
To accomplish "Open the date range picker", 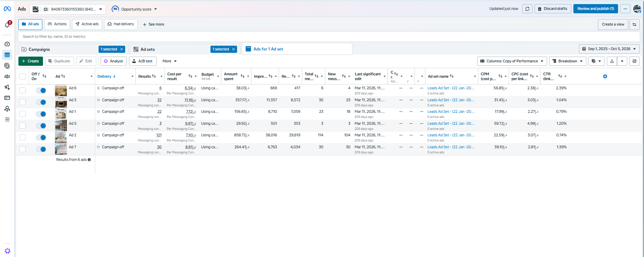I will pos(609,49).
